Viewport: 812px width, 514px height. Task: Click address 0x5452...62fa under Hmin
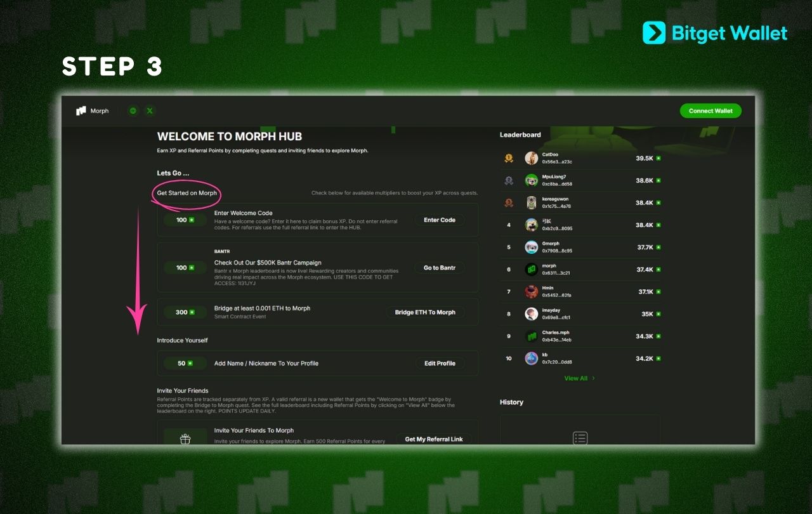point(556,295)
